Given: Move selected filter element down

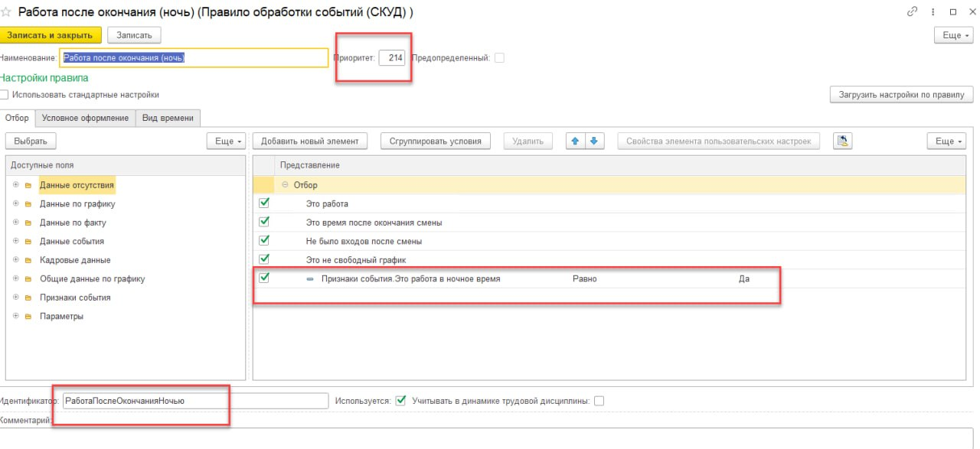Looking at the screenshot, I should pos(593,141).
